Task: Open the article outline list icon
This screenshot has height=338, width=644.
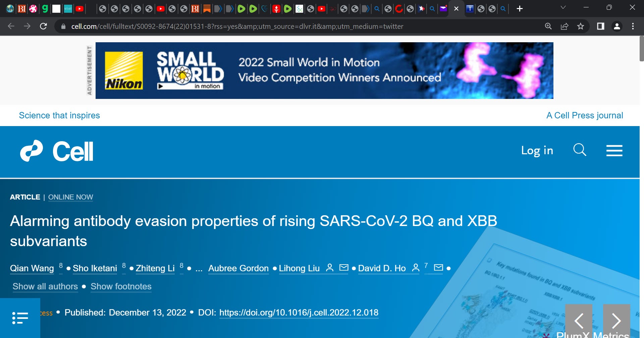Action: [x=20, y=318]
